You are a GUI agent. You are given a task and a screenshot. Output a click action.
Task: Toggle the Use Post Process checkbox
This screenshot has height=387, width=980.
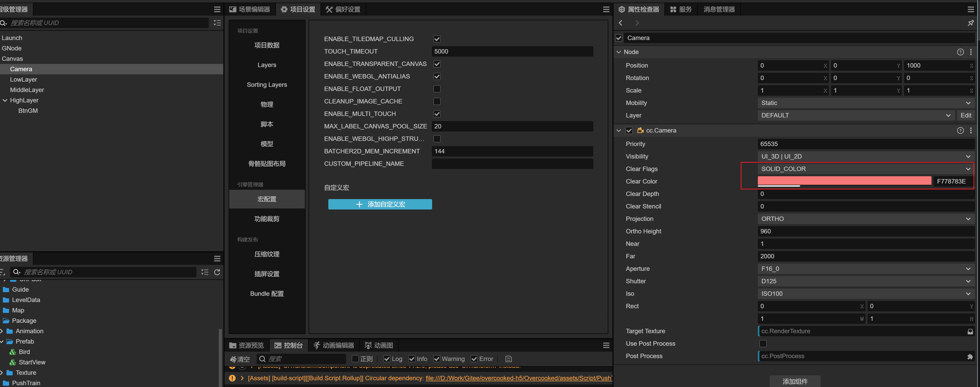(763, 344)
